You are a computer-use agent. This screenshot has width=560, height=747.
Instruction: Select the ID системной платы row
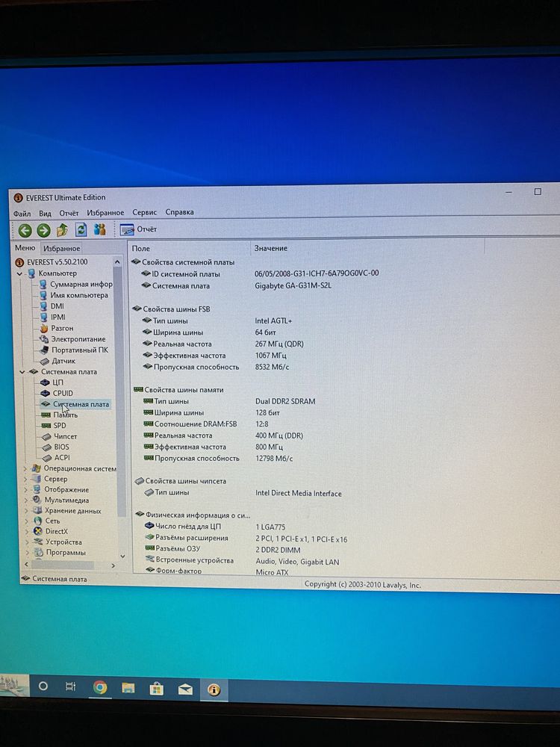coord(260,274)
